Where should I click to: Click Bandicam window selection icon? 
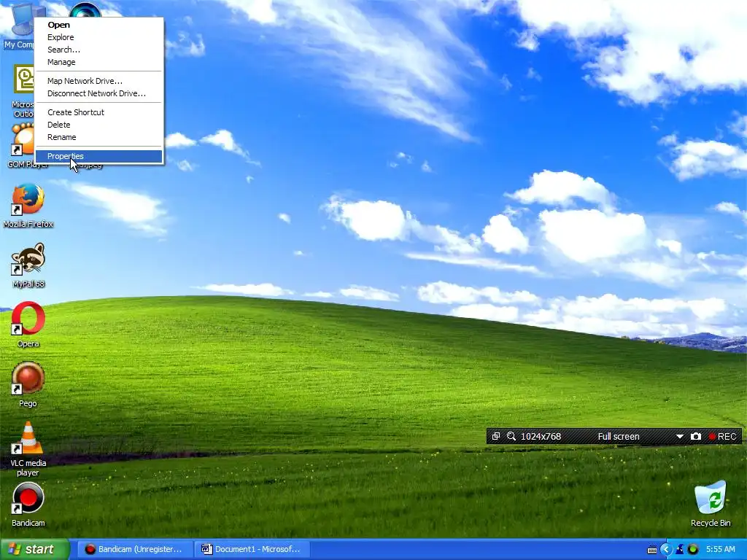pyautogui.click(x=496, y=436)
